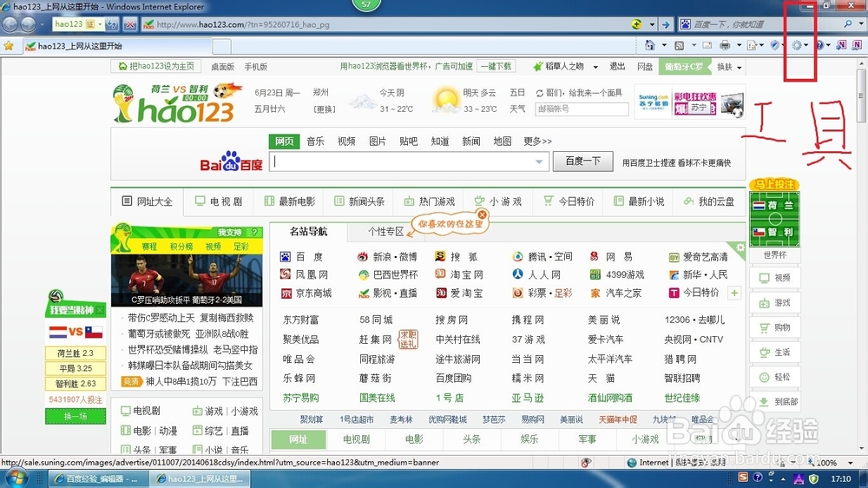Viewport: 868px width, 488px height.
Task: Expand the 稻草人之吻 account dropdown
Action: coord(595,67)
